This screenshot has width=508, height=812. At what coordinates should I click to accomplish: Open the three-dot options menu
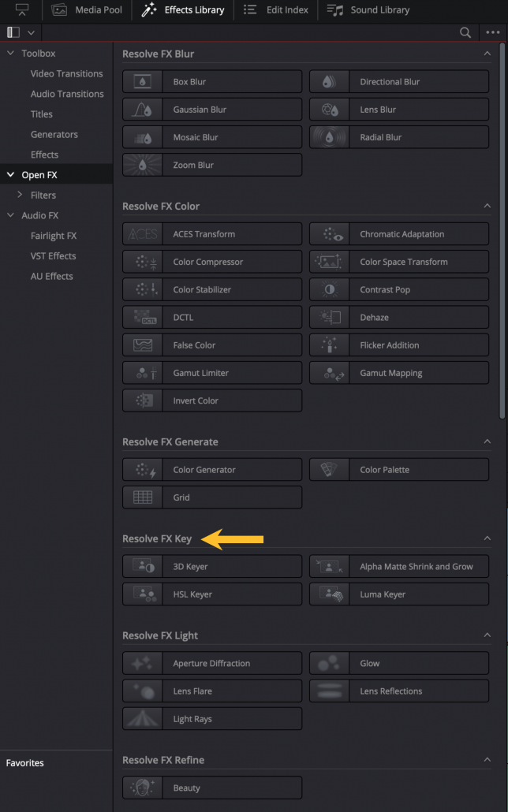point(493,32)
